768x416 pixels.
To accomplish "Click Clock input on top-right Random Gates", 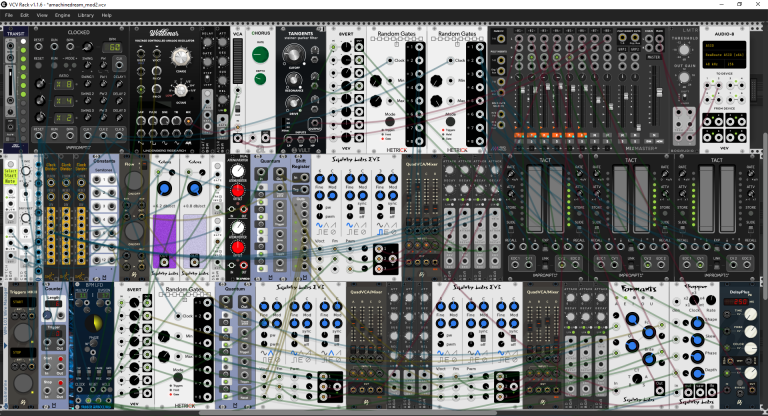I will coord(450,60).
